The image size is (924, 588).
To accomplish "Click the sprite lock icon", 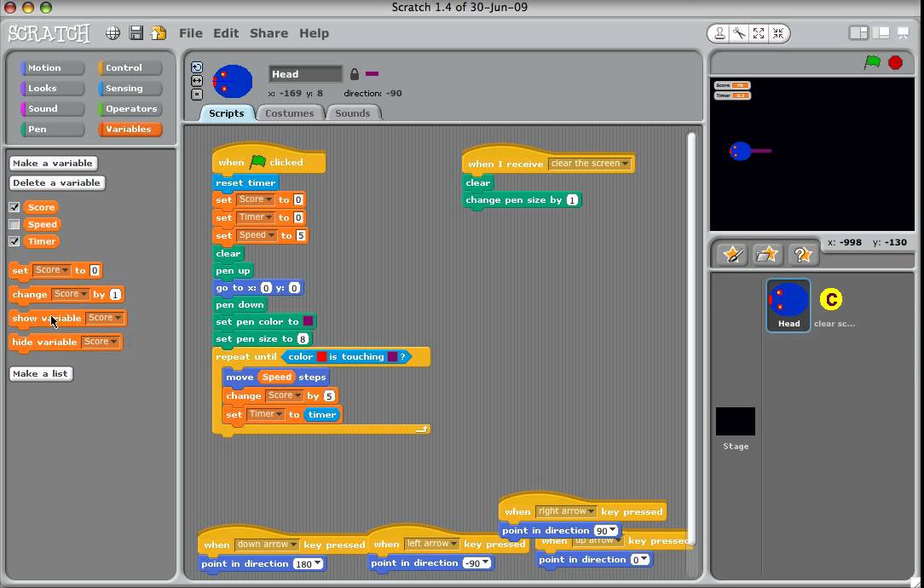I will tap(354, 73).
